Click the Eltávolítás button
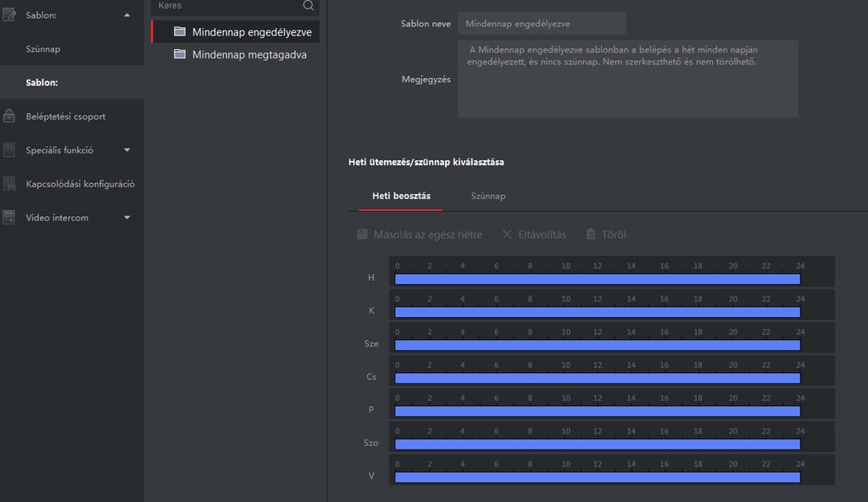The image size is (868, 502). 534,234
